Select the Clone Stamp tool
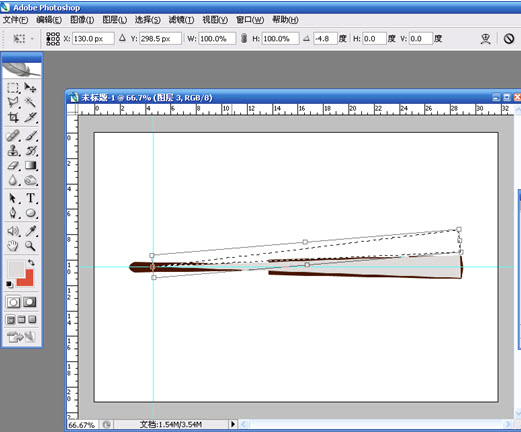This screenshot has width=521, height=432. pos(13,151)
